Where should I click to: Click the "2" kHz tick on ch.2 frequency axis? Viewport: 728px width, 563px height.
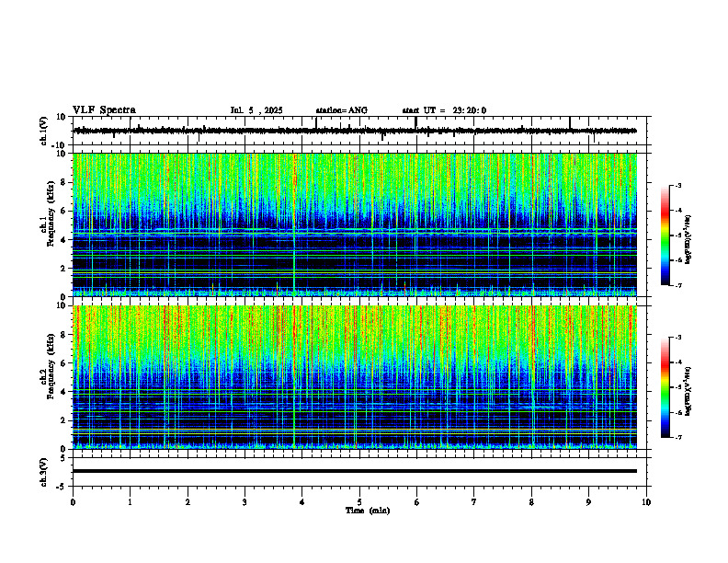point(63,420)
